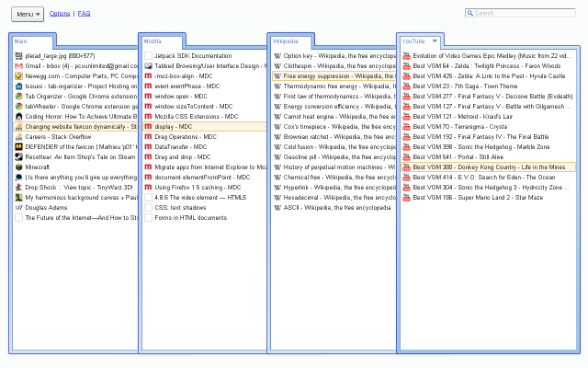The width and height of the screenshot is (588, 368).
Task: Click YouTube icon beside Best VGM 541 Portal
Action: tap(406, 157)
